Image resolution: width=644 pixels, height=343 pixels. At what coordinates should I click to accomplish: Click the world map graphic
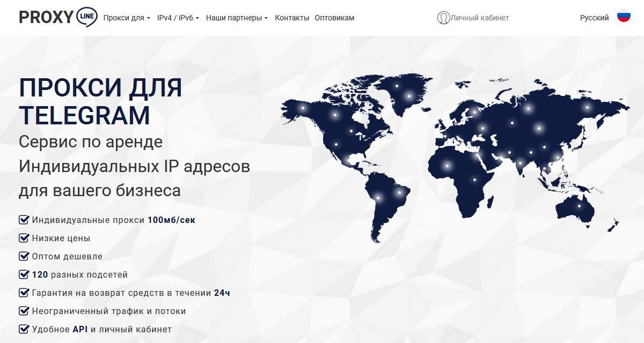(455, 159)
